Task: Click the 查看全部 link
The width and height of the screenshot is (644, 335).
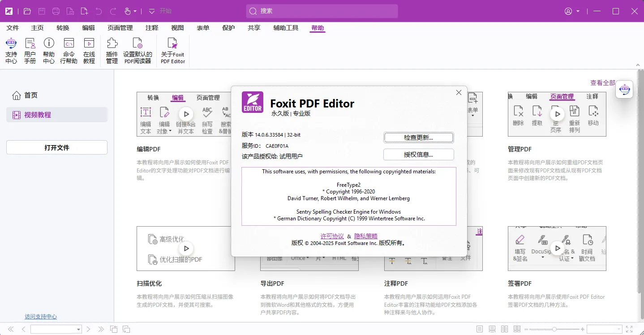Action: 603,83
